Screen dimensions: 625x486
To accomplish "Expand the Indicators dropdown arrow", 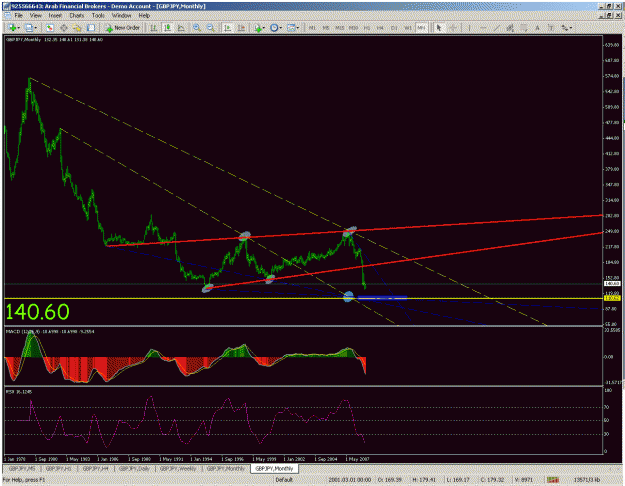I will click(x=264, y=28).
